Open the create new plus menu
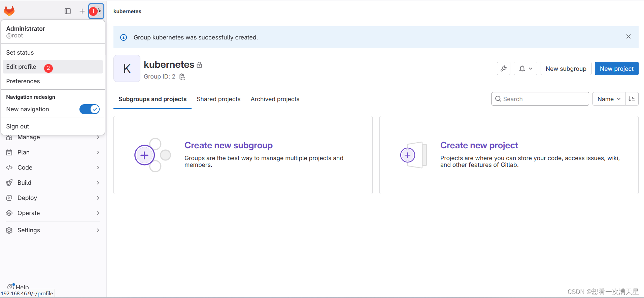 (82, 11)
